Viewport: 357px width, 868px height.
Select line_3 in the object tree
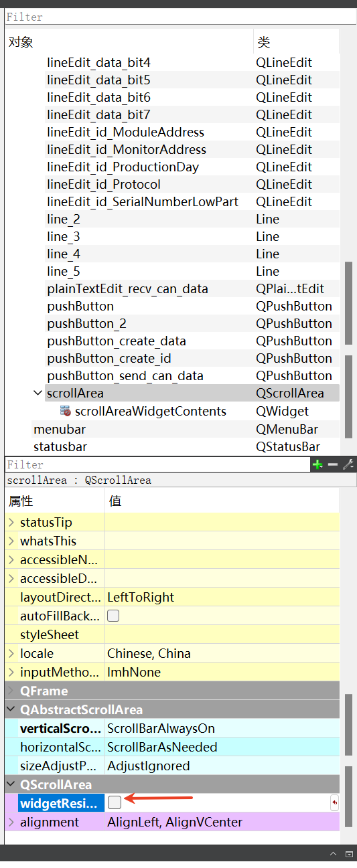pyautogui.click(x=64, y=237)
